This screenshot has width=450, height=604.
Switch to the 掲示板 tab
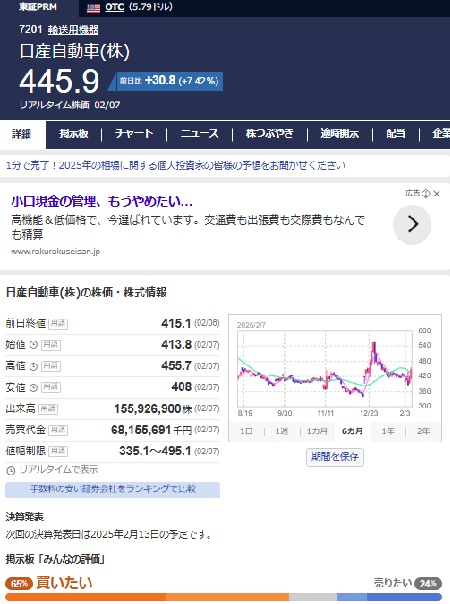(74, 134)
